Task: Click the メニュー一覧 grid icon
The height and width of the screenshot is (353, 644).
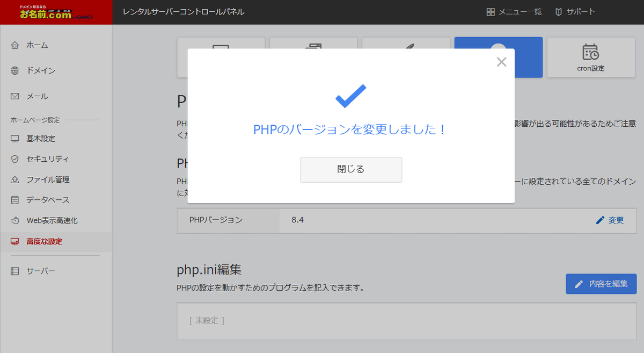Action: 491,12
